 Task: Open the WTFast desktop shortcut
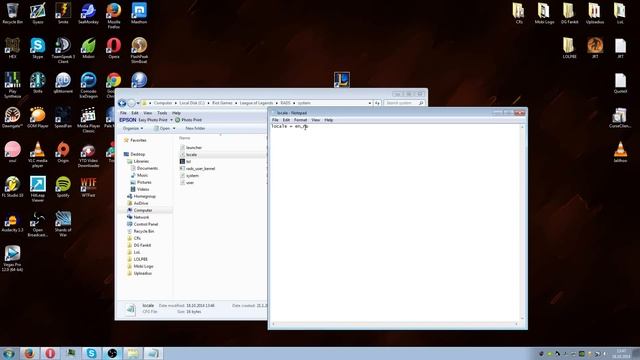tap(88, 187)
